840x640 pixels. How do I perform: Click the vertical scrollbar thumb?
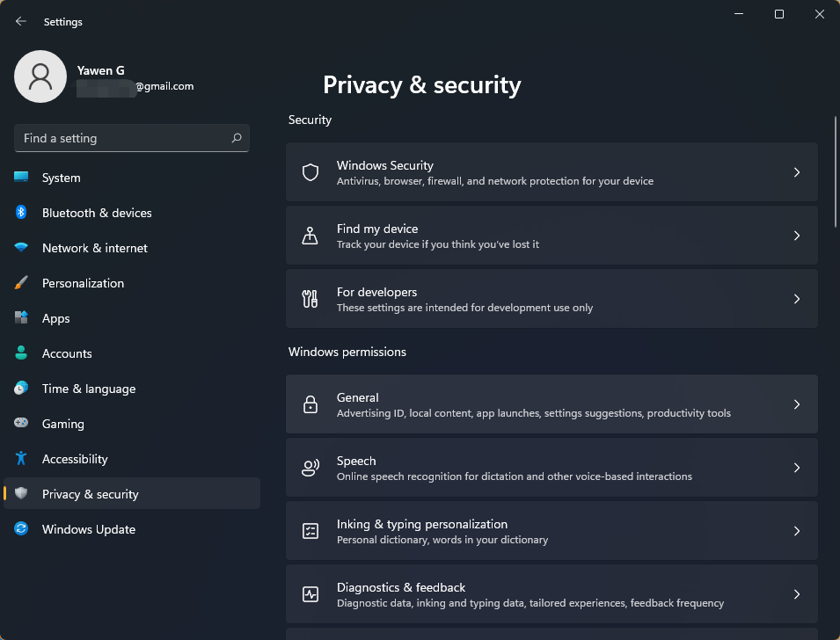point(836,172)
